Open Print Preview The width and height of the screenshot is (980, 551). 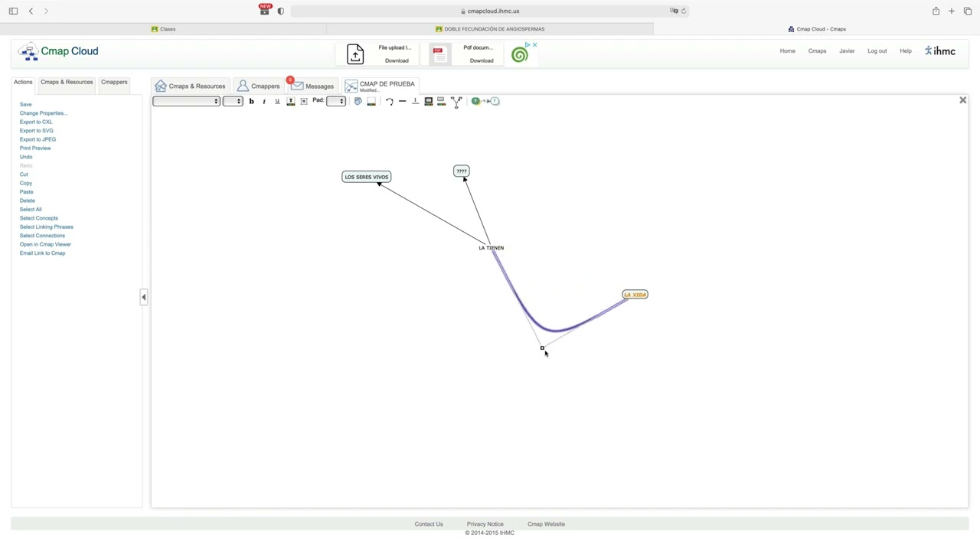tap(35, 148)
